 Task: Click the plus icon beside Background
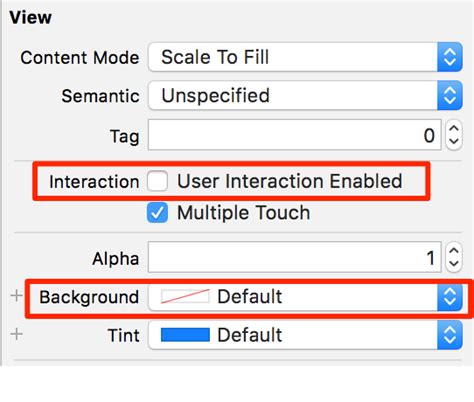(x=17, y=295)
